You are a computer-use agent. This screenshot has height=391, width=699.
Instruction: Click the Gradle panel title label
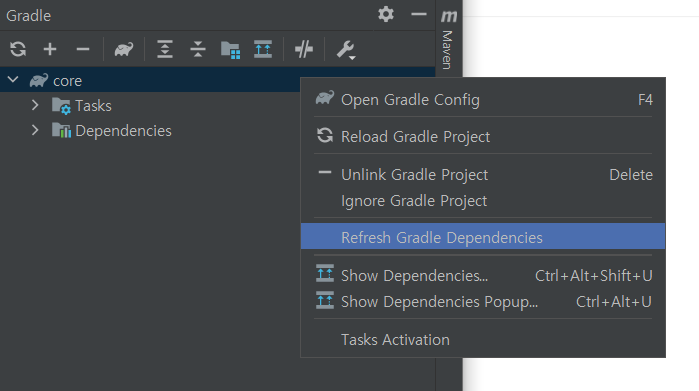tap(29, 16)
